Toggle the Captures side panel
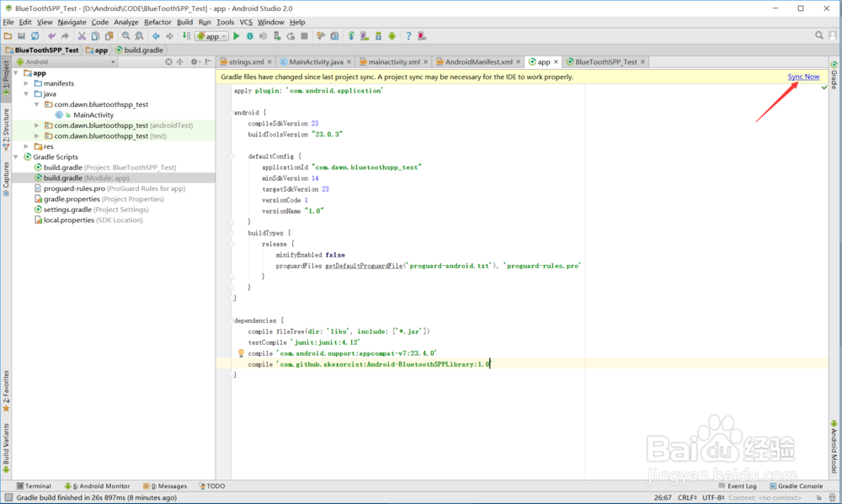Viewport: 842px width, 504px height. (x=6, y=179)
